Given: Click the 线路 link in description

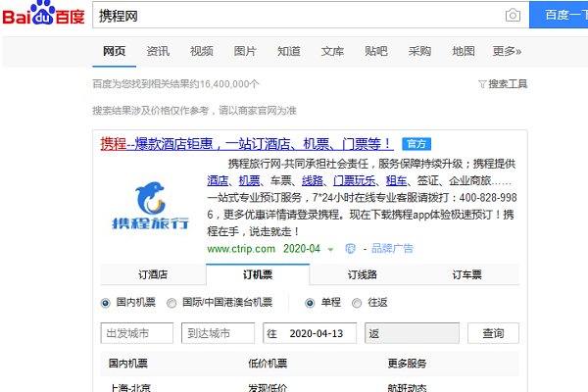Looking at the screenshot, I should (313, 180).
